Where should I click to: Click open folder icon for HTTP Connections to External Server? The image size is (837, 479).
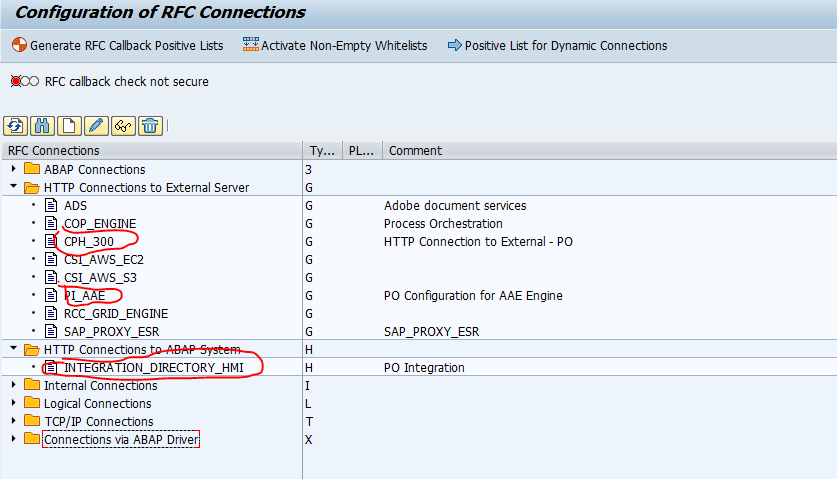[32, 187]
